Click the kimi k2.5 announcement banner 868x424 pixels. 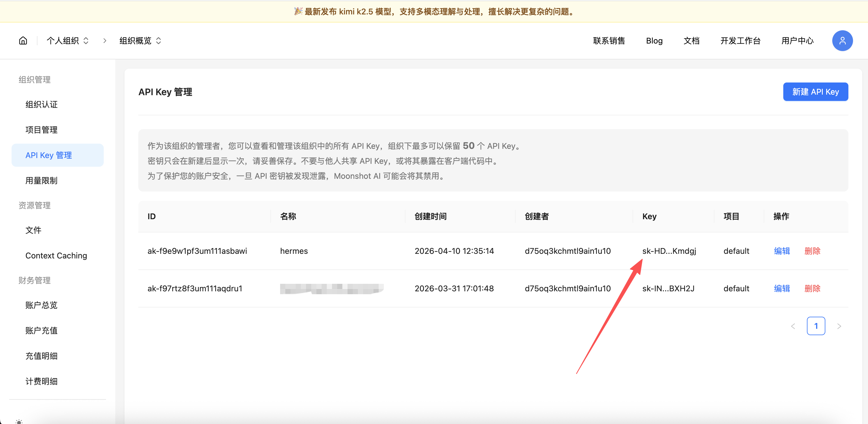[x=434, y=12]
